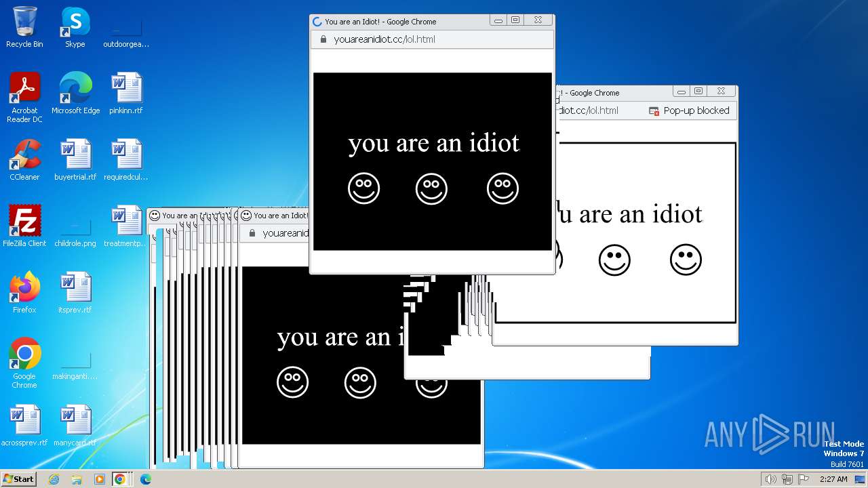The image size is (868, 488).
Task: Open the requiredcul... rtf file icon
Action: [x=126, y=160]
